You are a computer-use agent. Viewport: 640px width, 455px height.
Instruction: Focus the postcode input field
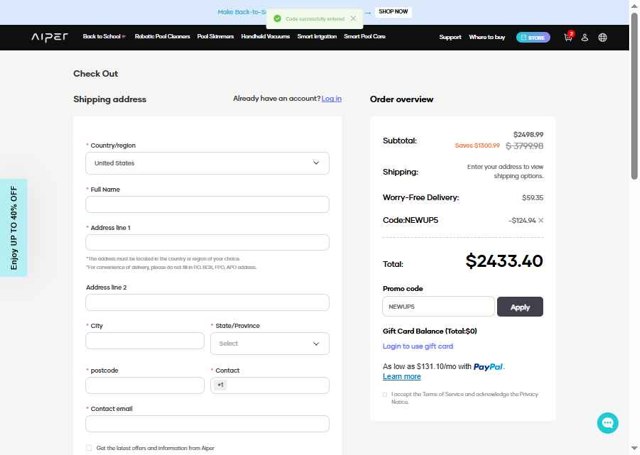(x=145, y=386)
